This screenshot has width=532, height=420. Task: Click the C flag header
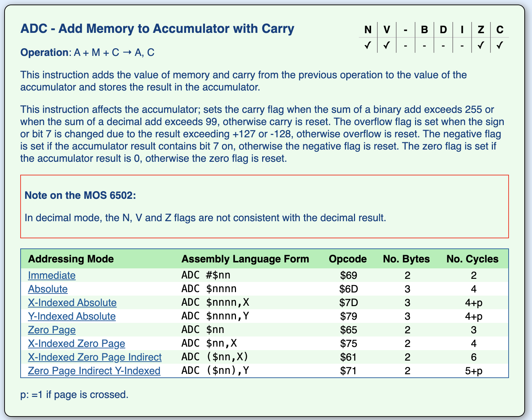point(500,30)
